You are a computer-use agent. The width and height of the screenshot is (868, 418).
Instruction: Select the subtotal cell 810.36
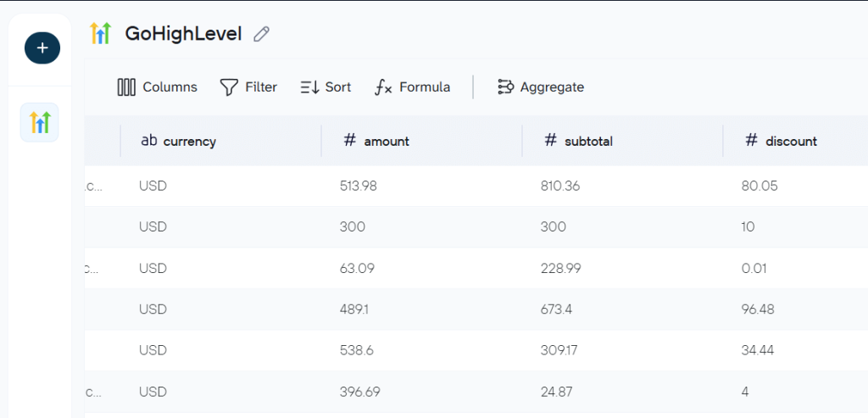pyautogui.click(x=560, y=186)
